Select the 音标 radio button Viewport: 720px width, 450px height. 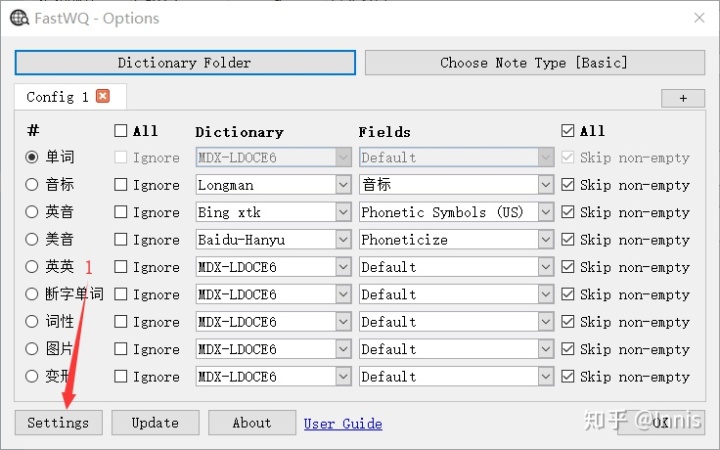point(32,185)
